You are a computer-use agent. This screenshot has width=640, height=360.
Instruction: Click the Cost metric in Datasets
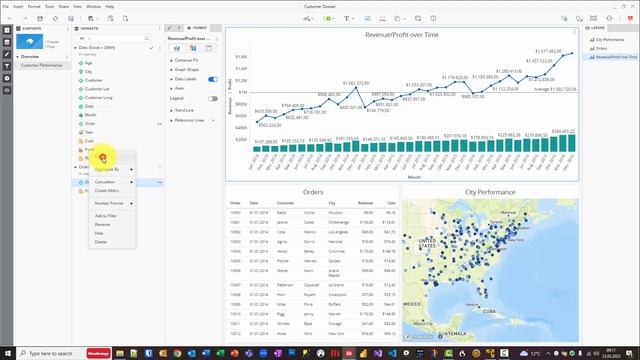[x=89, y=141]
